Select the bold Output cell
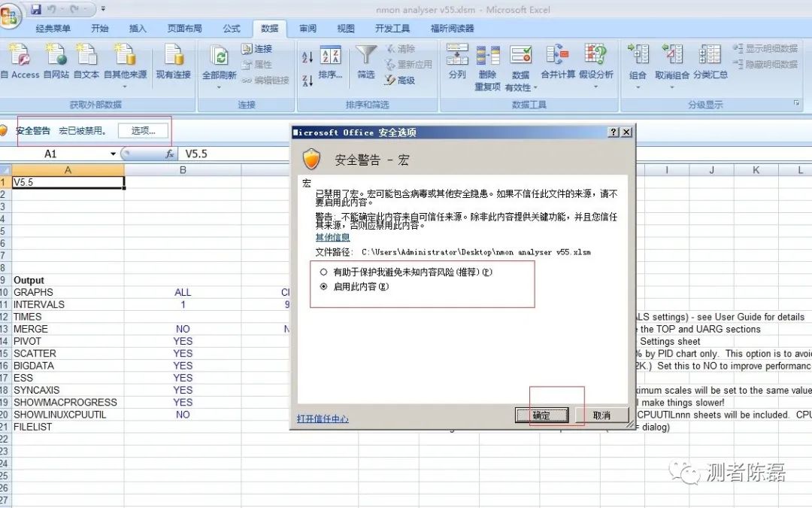Screen dimensions: 812x508 [x=68, y=280]
